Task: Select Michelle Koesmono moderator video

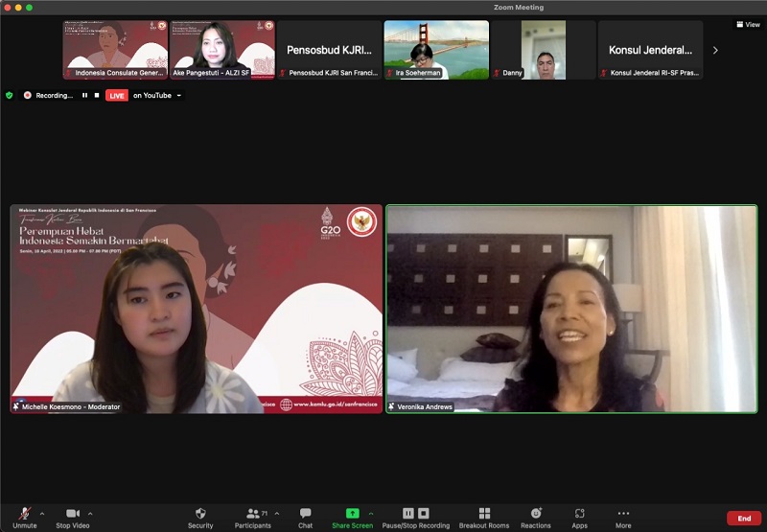Action: [197, 309]
